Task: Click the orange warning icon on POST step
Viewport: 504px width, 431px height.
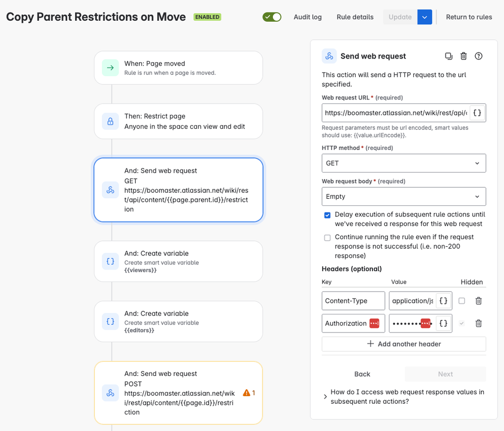Action: 247,393
